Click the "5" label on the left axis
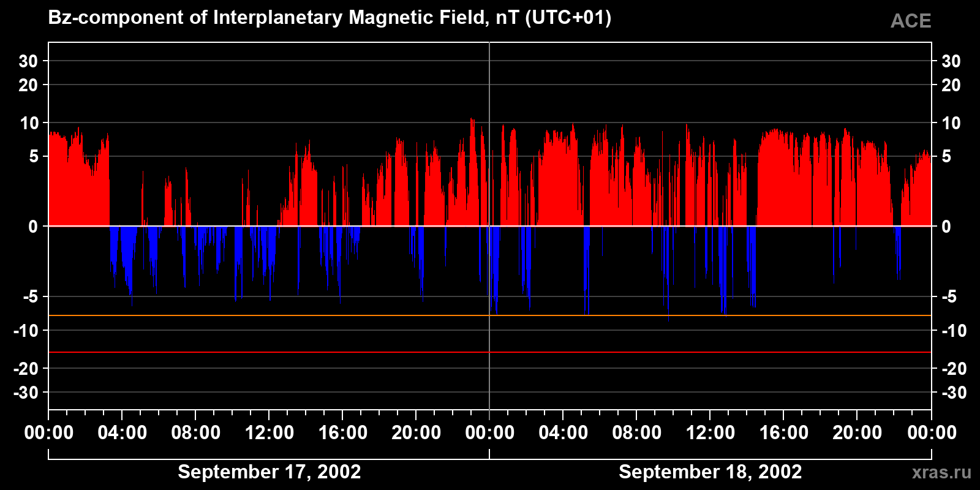 [x=34, y=157]
